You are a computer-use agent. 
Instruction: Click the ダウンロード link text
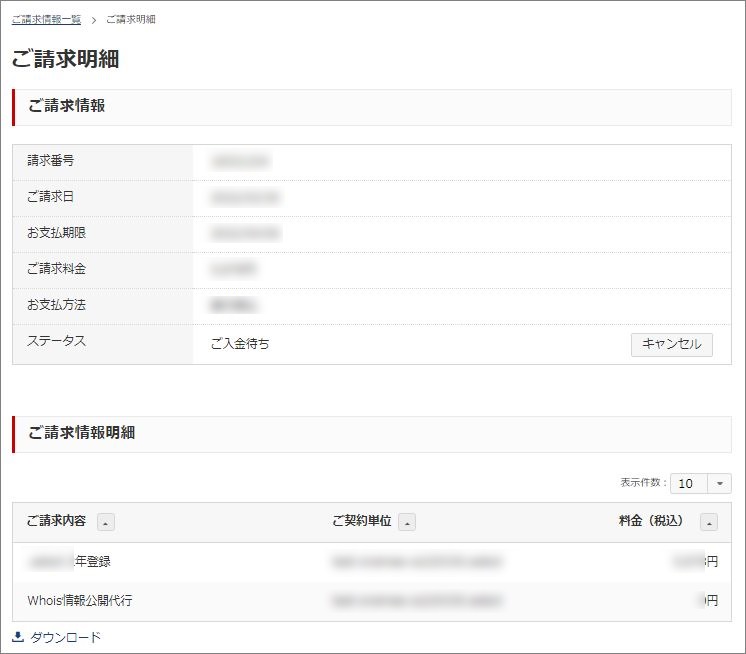[x=66, y=637]
